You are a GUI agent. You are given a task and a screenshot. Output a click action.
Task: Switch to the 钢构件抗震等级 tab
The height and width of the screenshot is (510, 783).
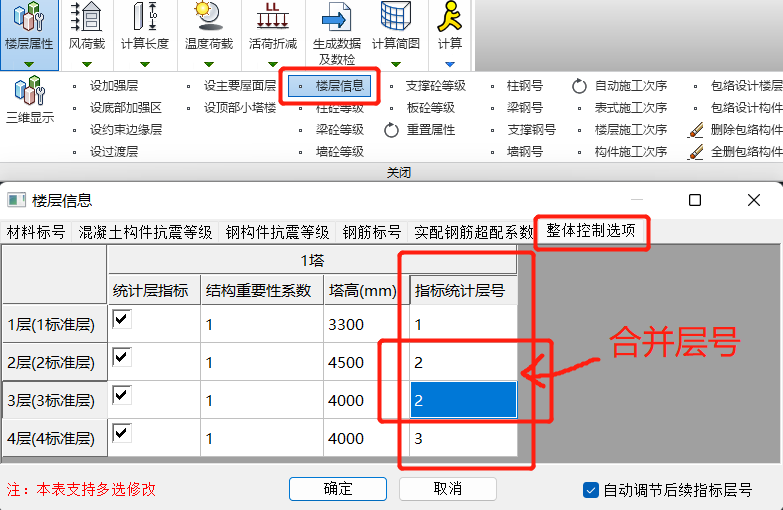[277, 232]
